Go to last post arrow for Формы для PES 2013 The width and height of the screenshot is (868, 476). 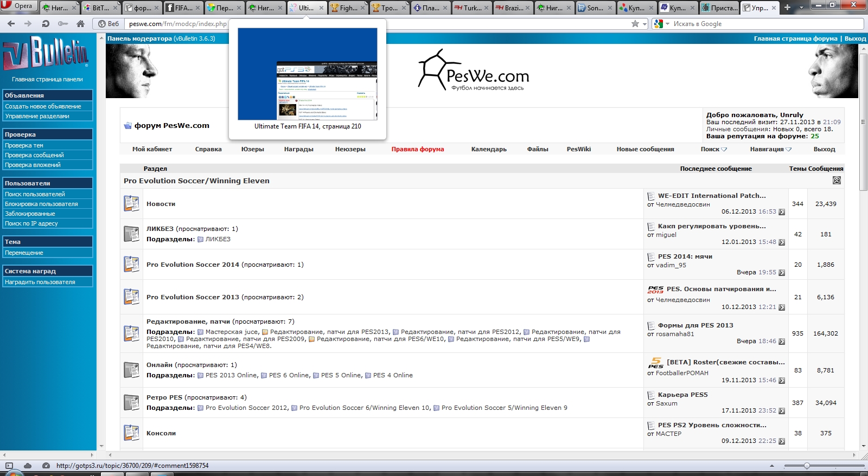pyautogui.click(x=782, y=342)
